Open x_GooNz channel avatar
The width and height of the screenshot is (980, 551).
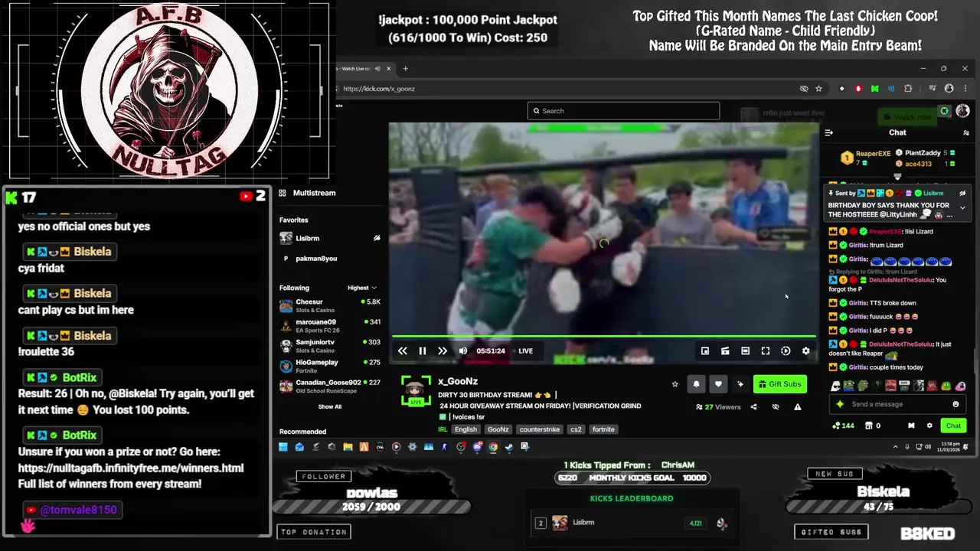click(416, 391)
